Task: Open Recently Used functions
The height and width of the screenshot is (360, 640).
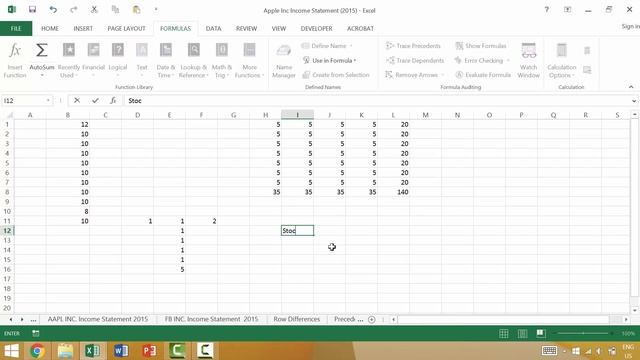Action: (69, 60)
